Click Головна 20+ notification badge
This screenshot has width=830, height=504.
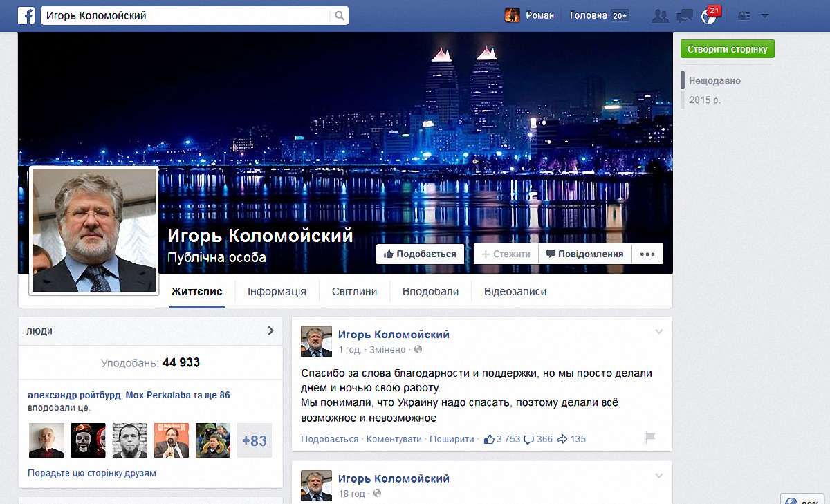click(620, 15)
